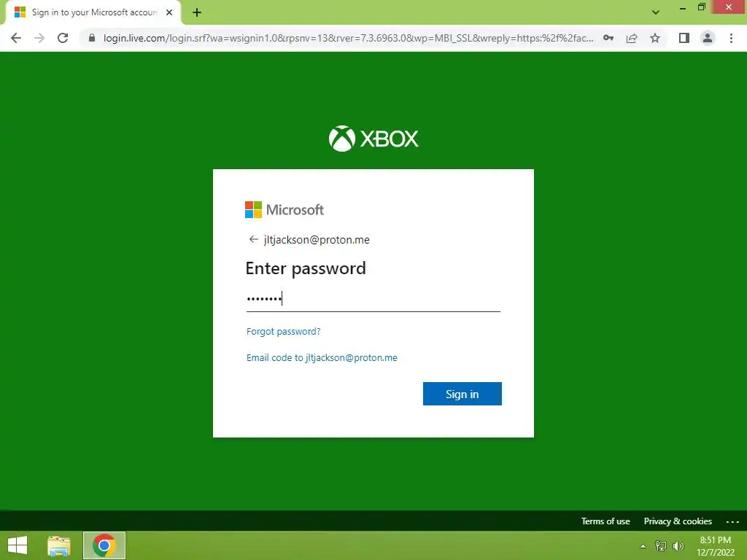This screenshot has width=747, height=560.
Task: Select the Sign in to your Microsoft account tab
Action: pyautogui.click(x=93, y=12)
